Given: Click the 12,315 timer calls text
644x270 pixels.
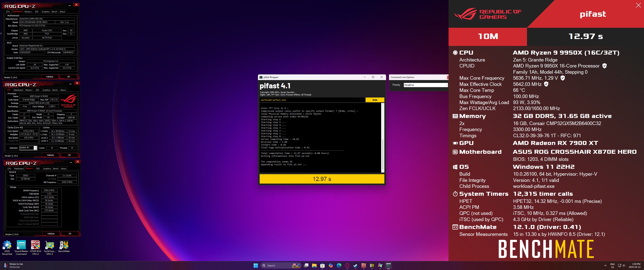Looking at the screenshot, I should [543, 194].
